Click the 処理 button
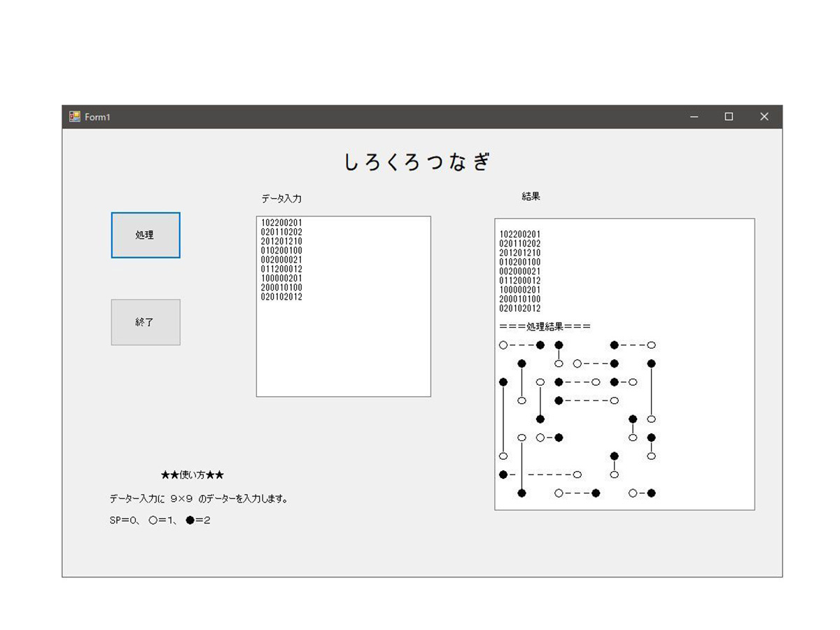The width and height of the screenshot is (840, 630). (x=146, y=235)
